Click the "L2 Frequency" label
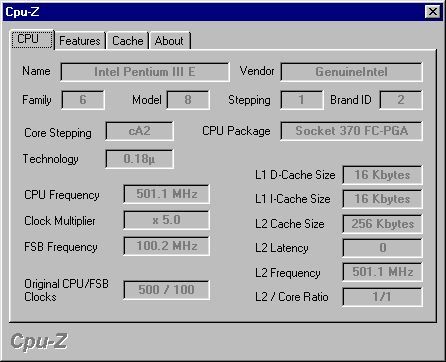 (288, 273)
